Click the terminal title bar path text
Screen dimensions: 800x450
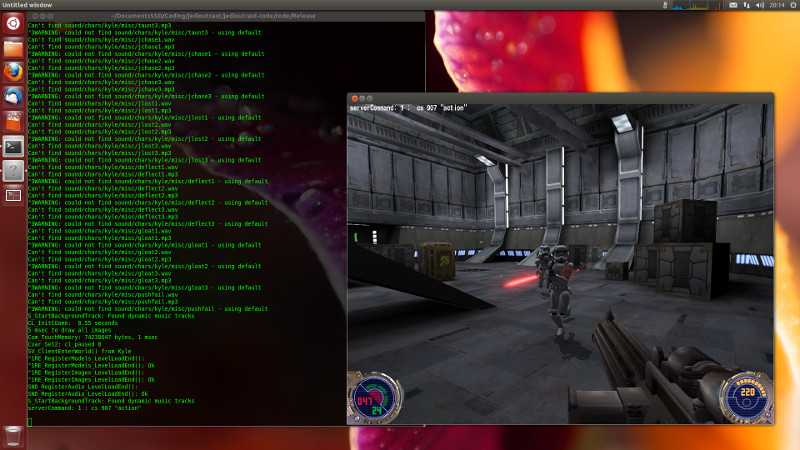coord(213,16)
